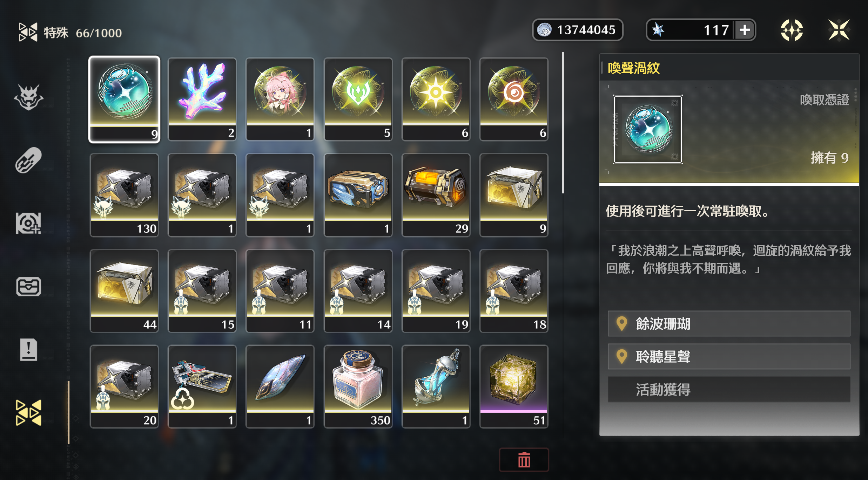This screenshot has height=480, width=868.
Task: Select the chest-shaped supplies category icon
Action: [29, 286]
